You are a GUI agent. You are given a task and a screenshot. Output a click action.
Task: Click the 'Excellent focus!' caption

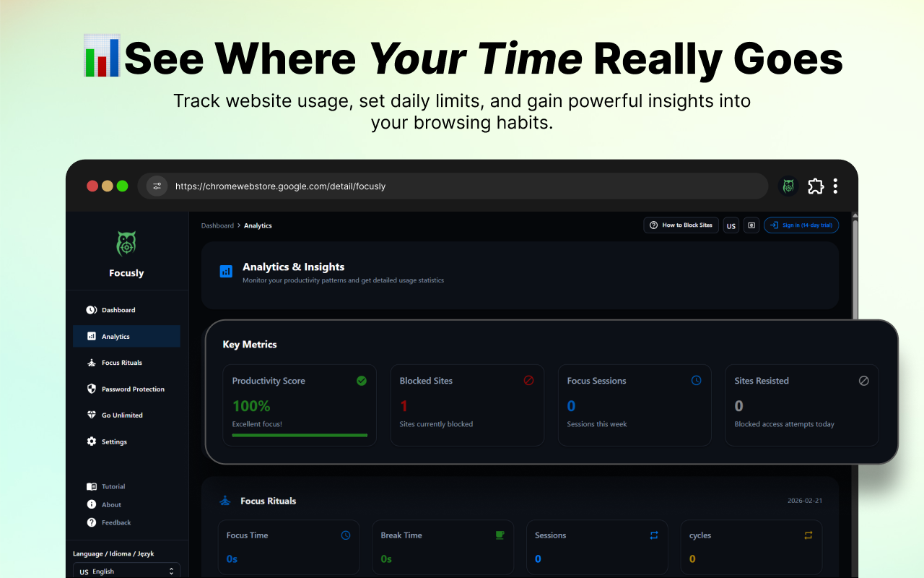pyautogui.click(x=257, y=424)
